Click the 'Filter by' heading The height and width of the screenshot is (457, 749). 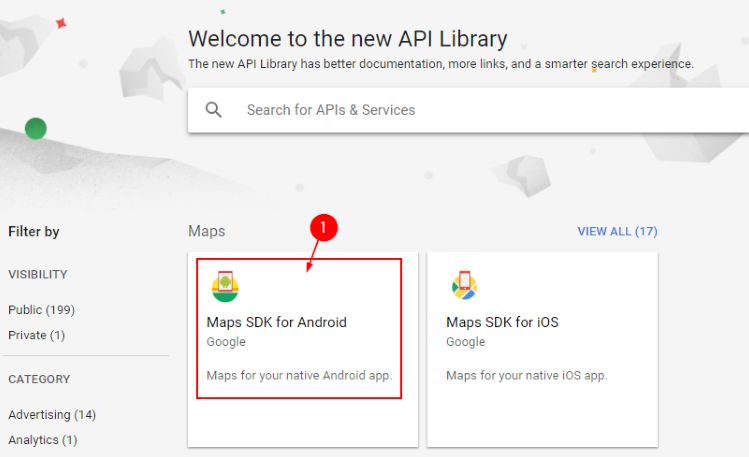point(34,232)
